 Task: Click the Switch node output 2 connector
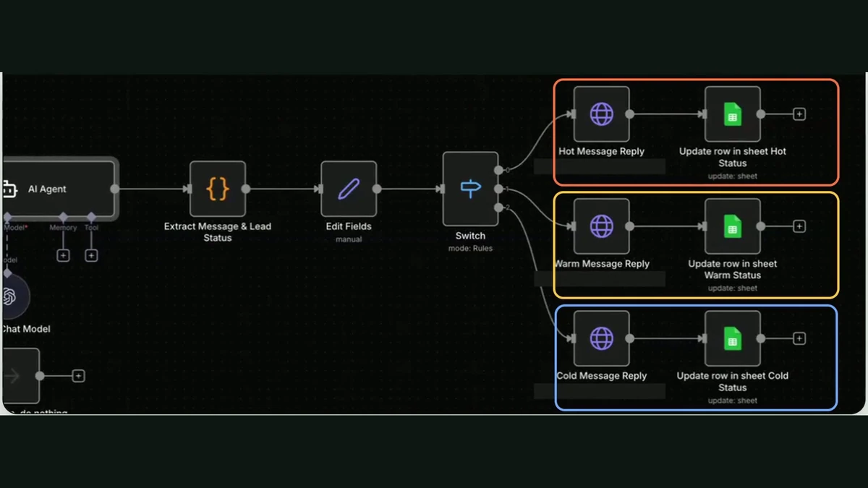click(x=498, y=207)
